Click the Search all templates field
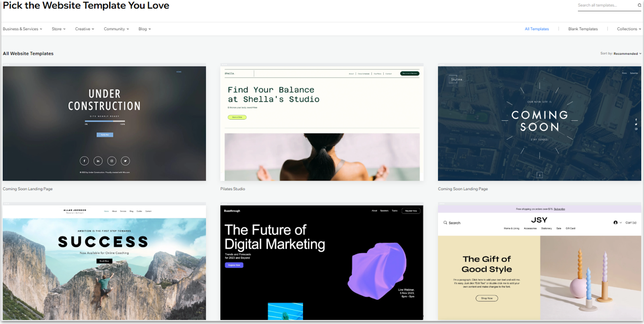This screenshot has width=644, height=324. pyautogui.click(x=606, y=5)
